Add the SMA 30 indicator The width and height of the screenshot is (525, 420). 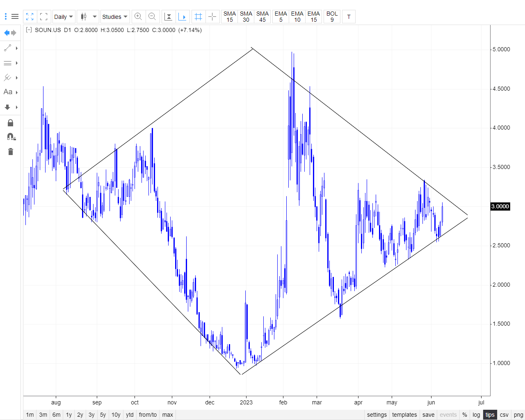pyautogui.click(x=246, y=16)
